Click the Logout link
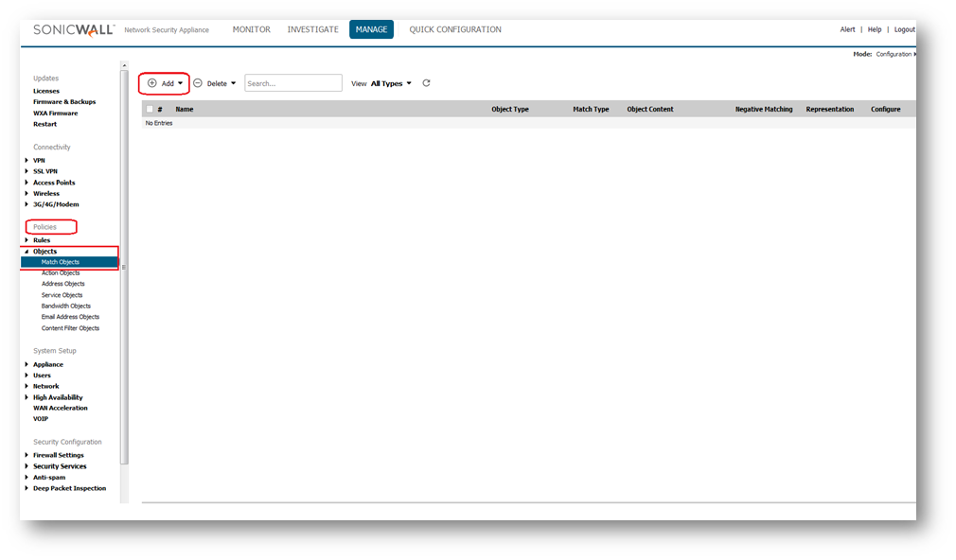 coord(904,29)
